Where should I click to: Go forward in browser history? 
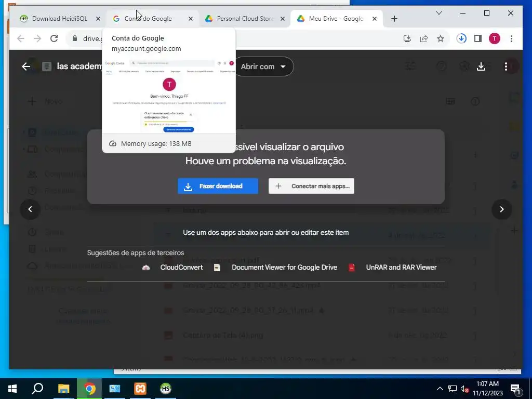[x=37, y=38]
